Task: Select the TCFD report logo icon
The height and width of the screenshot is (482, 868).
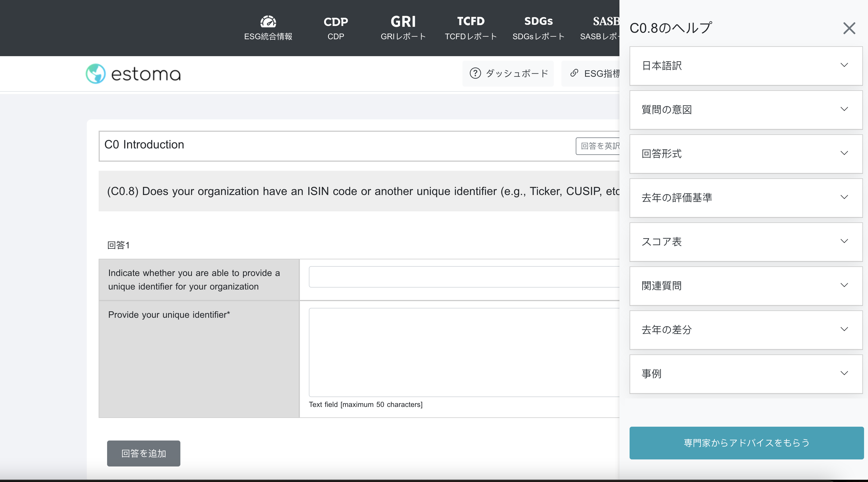Action: tap(471, 21)
